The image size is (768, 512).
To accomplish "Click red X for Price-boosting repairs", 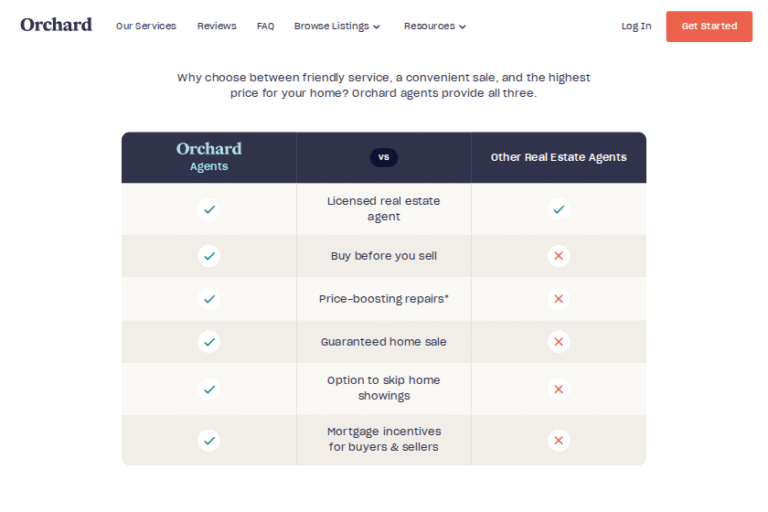I will [558, 298].
